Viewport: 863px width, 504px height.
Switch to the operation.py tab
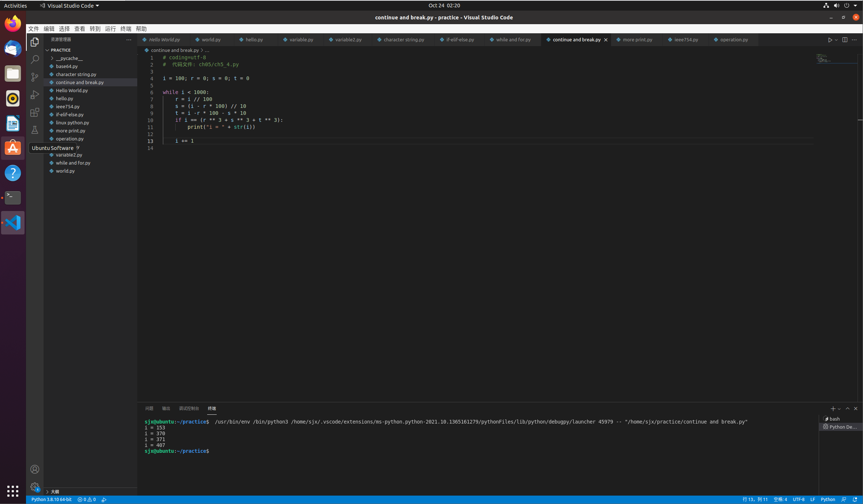pos(734,40)
